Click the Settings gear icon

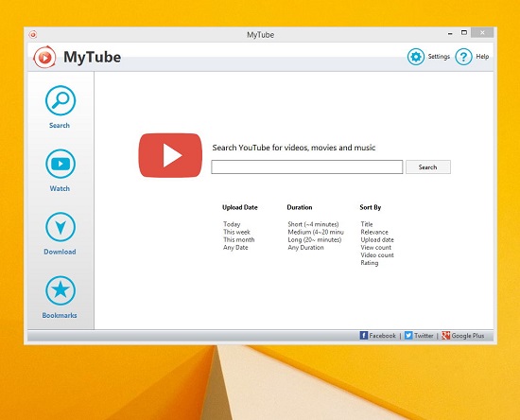point(416,57)
